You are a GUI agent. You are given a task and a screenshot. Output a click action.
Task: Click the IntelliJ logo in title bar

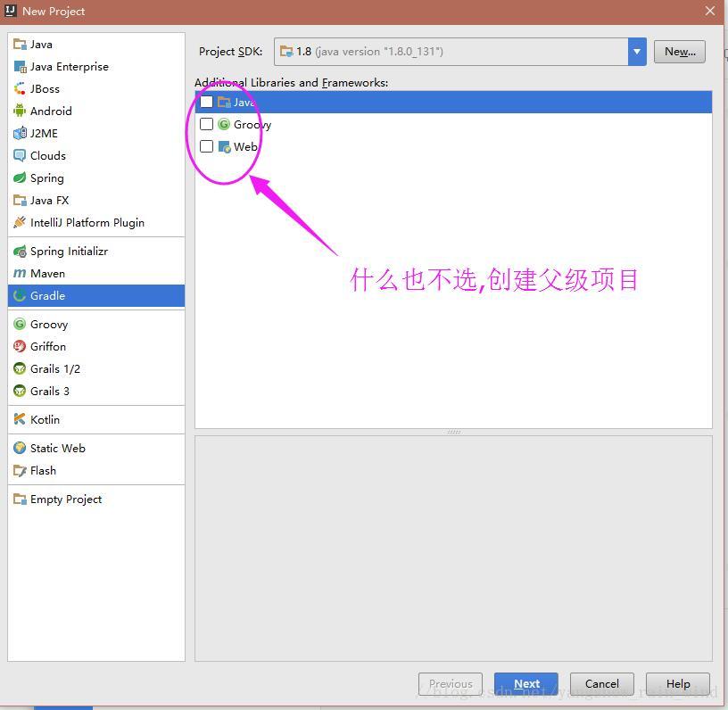point(10,11)
